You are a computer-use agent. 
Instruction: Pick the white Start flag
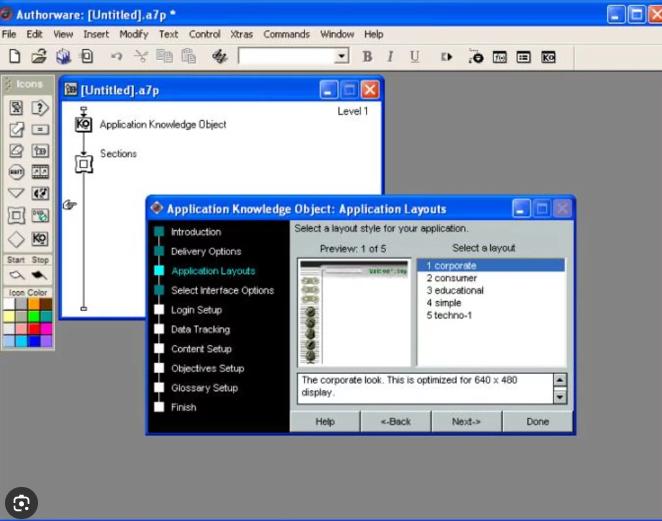16,275
